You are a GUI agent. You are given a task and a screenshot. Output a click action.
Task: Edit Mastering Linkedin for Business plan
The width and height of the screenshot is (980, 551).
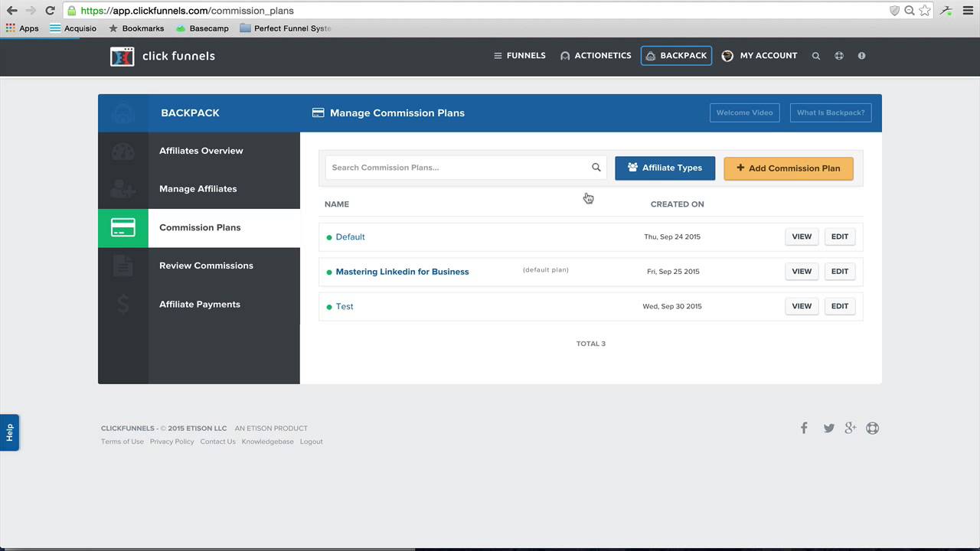pos(840,271)
